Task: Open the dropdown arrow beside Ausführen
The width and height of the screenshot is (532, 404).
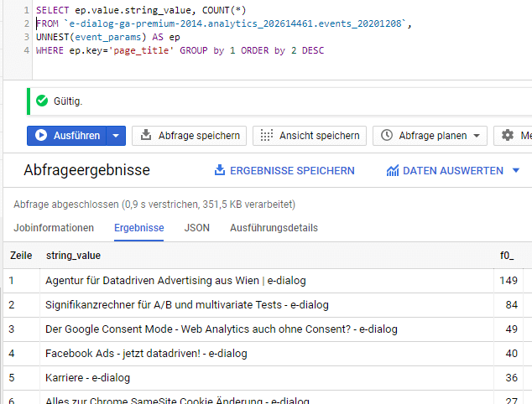Action: (x=117, y=135)
